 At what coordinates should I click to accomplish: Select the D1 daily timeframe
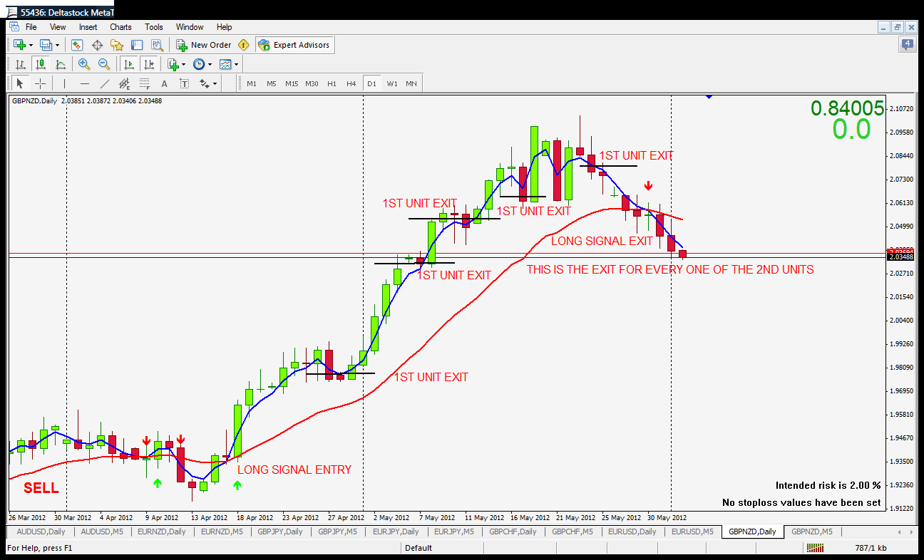pos(371,83)
